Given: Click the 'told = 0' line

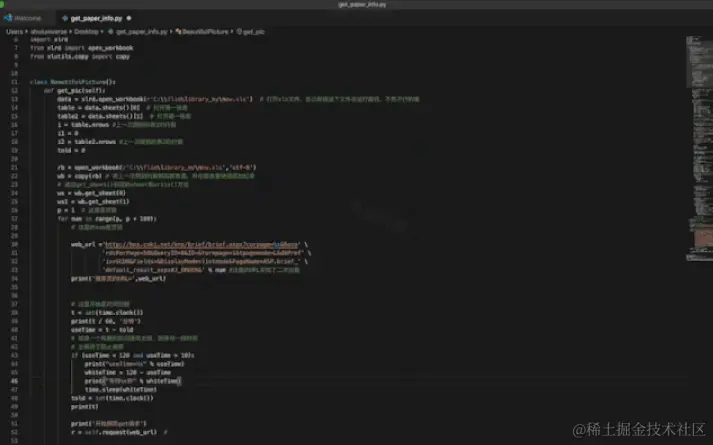Looking at the screenshot, I should pos(71,150).
